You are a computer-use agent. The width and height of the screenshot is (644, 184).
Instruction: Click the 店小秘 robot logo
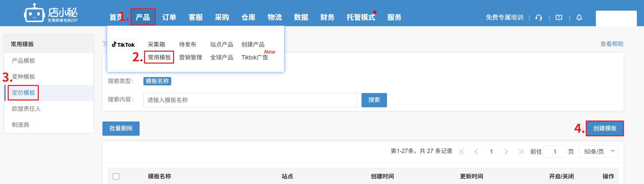[51, 13]
